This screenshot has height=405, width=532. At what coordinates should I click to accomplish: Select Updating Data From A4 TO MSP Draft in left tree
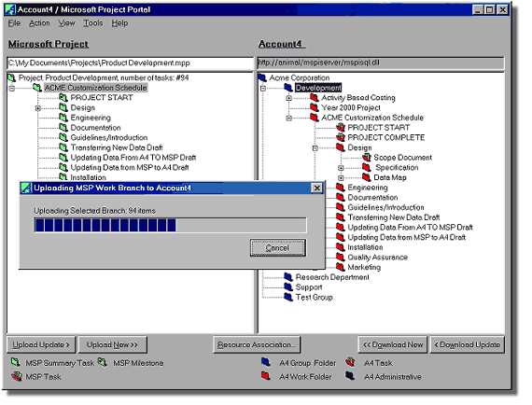pos(133,158)
